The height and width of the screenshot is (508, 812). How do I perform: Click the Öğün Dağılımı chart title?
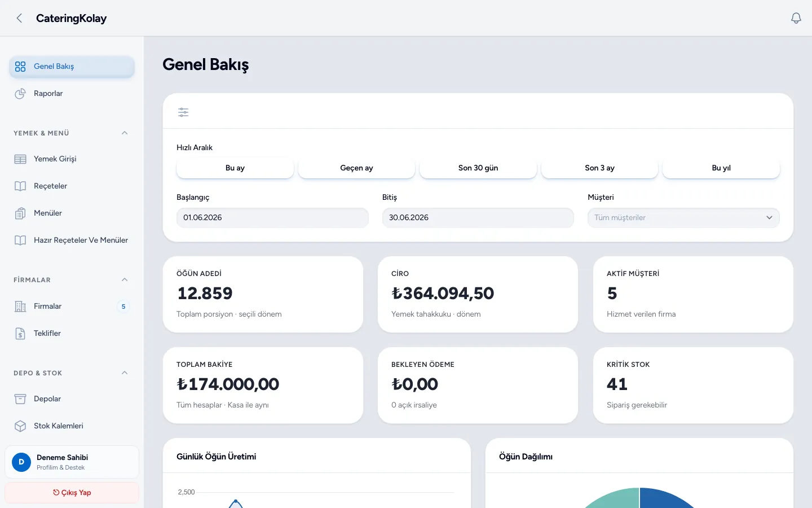point(526,457)
